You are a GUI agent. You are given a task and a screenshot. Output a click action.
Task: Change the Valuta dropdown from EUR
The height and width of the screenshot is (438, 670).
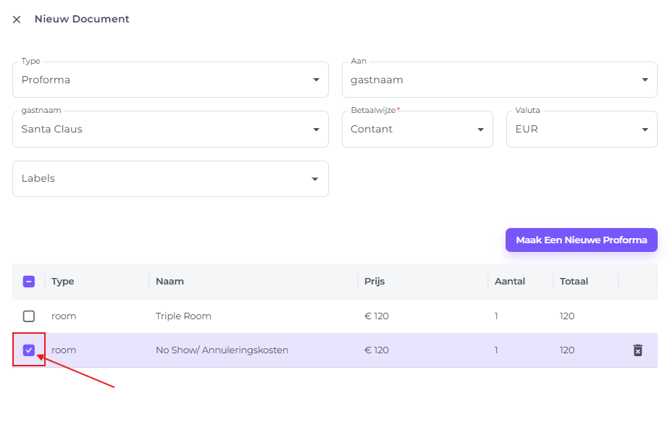click(x=581, y=129)
